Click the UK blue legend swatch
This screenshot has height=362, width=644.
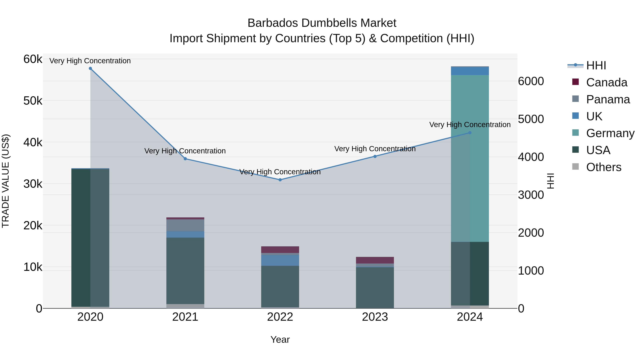click(x=575, y=116)
